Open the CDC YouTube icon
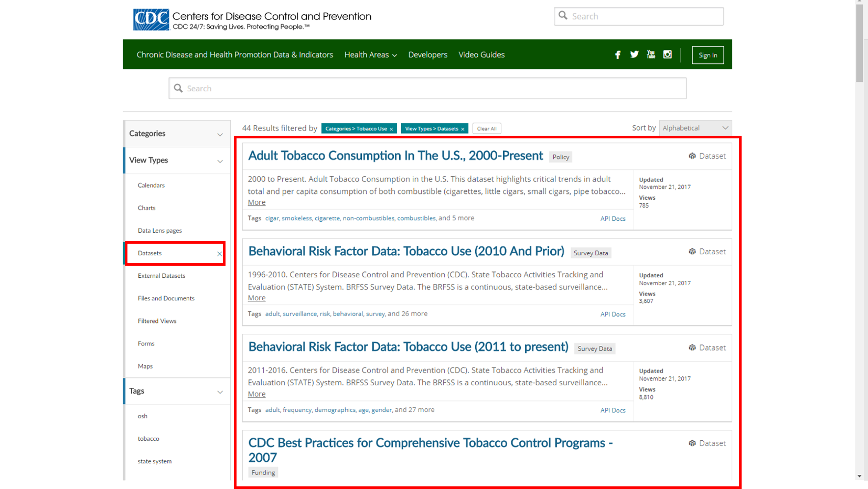868x489 pixels. click(x=651, y=55)
